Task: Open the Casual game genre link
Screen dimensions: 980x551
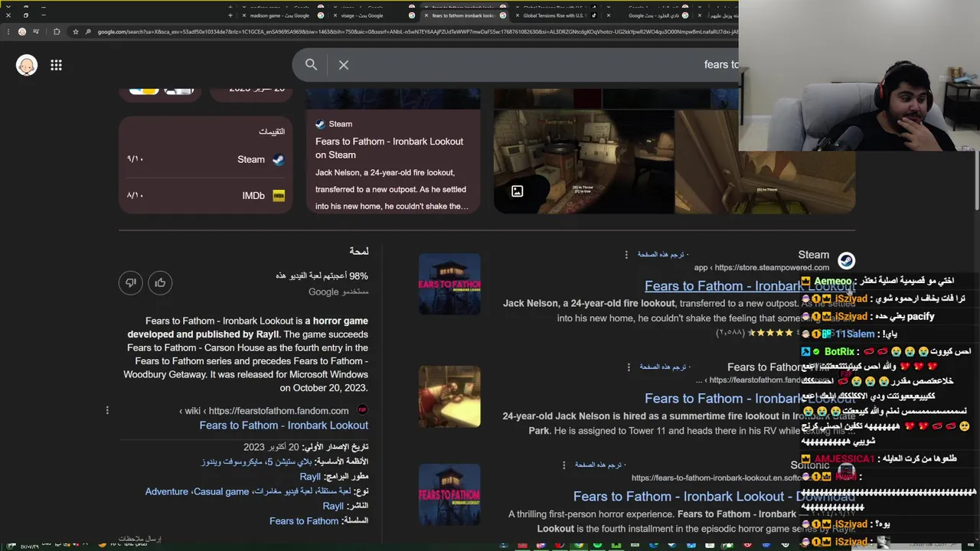Action: point(220,491)
